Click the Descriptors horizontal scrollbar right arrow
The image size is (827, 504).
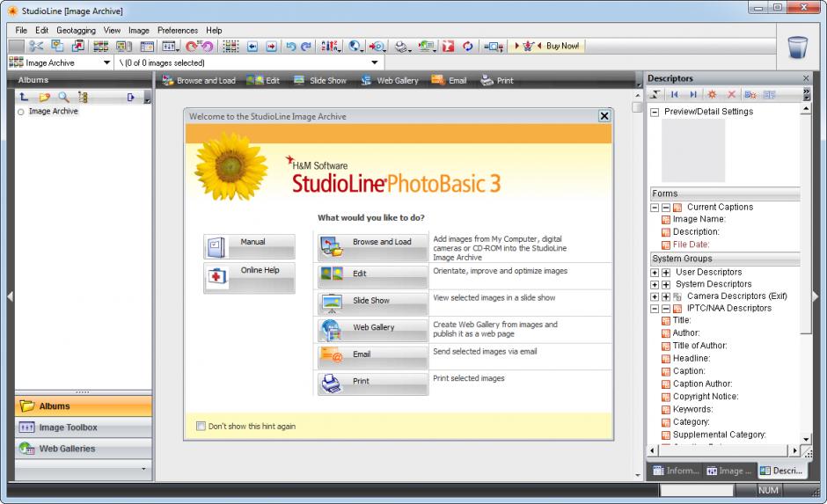[x=794, y=450]
